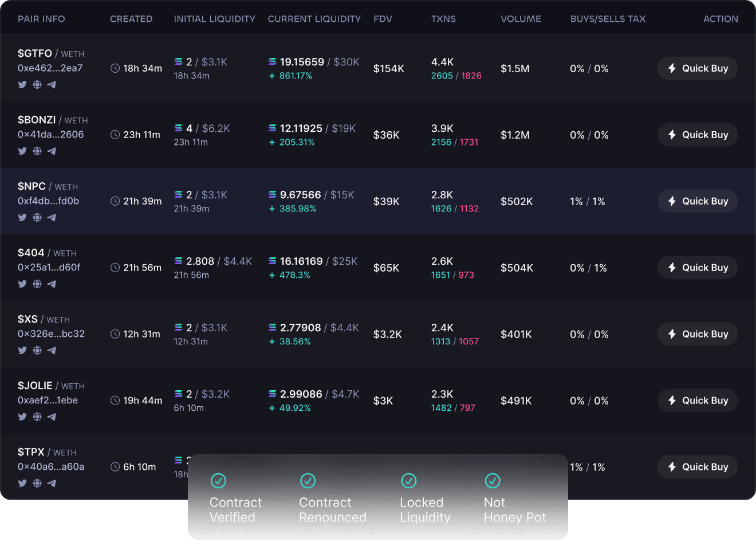Click the TXNS column header
The width and height of the screenshot is (756, 542).
pyautogui.click(x=443, y=19)
